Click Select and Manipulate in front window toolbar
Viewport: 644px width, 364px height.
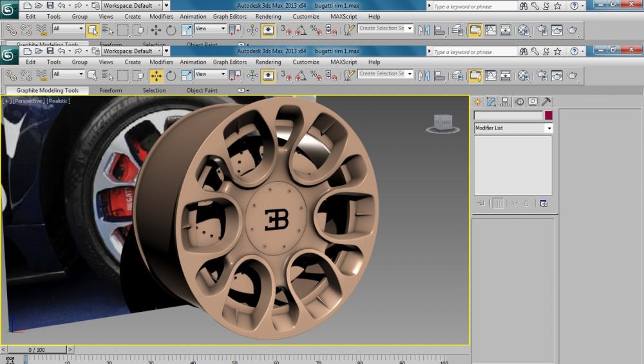[252, 75]
